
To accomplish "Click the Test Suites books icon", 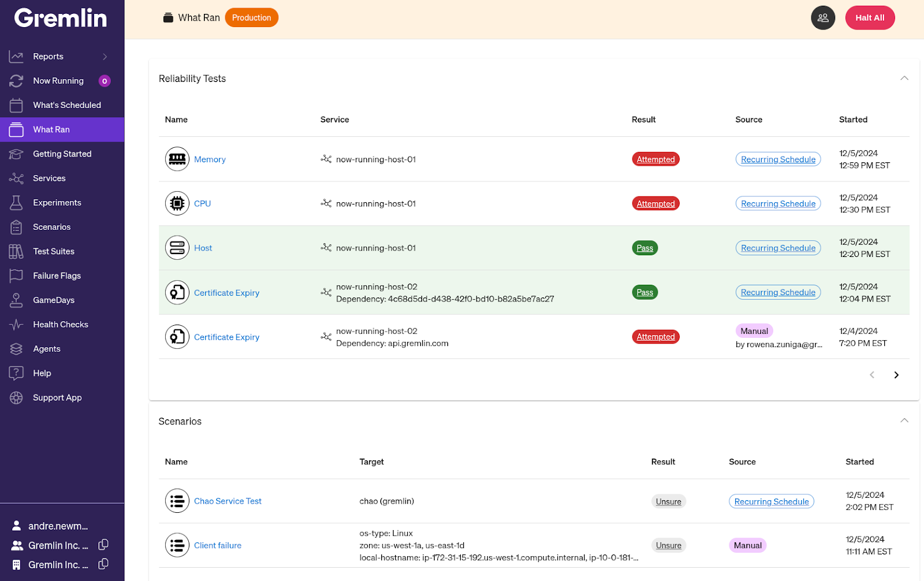I will tap(16, 251).
